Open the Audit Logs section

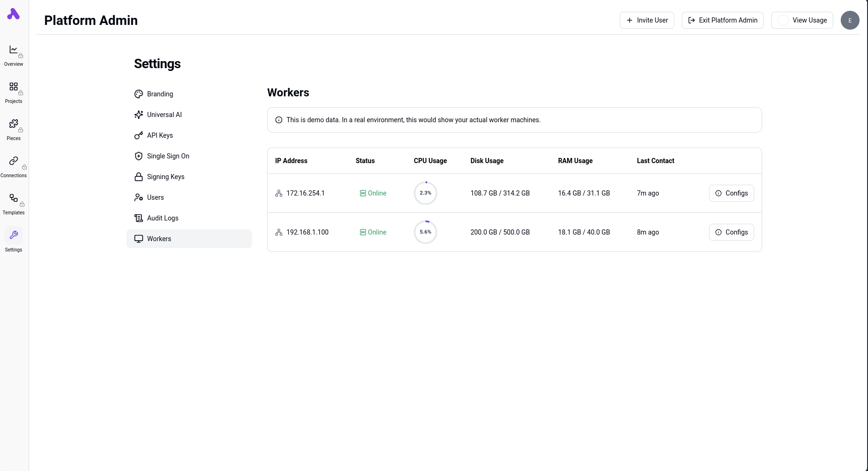coord(163,218)
